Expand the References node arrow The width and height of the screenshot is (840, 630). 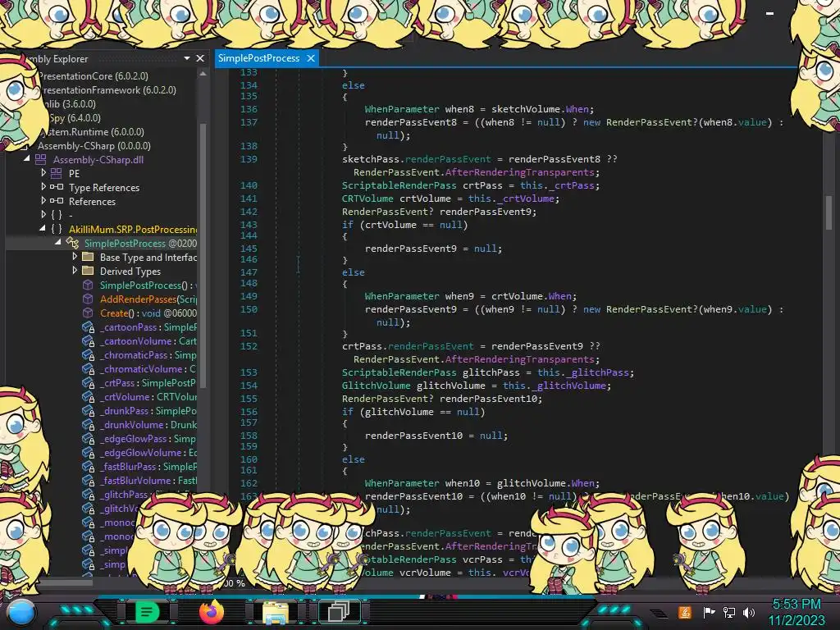click(43, 201)
